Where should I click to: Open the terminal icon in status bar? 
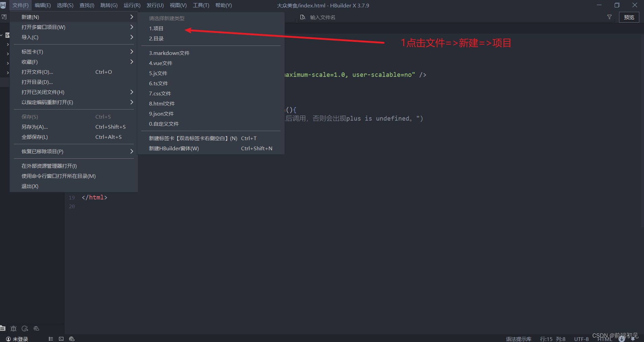click(61, 339)
